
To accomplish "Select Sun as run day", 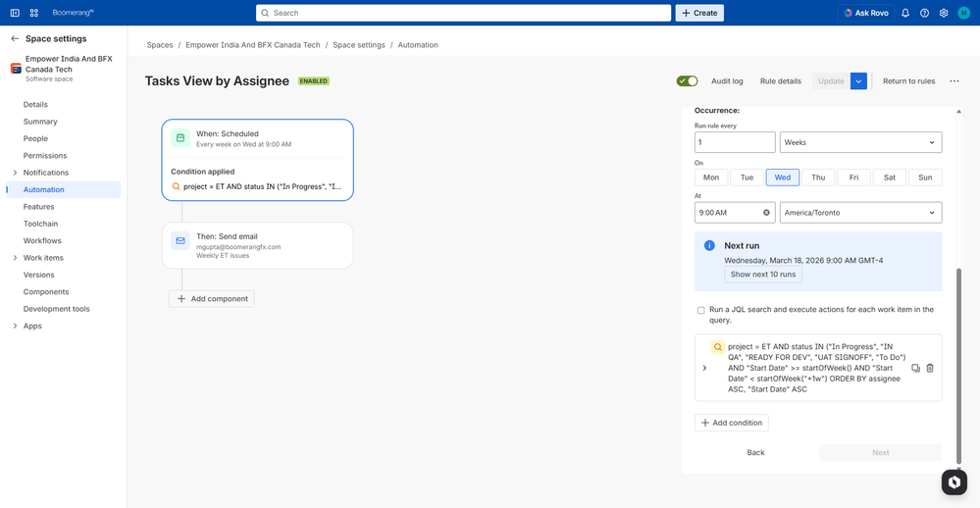I will (x=925, y=178).
